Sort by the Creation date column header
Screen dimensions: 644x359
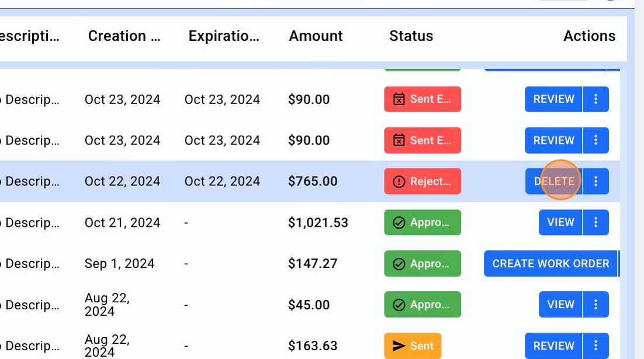124,36
